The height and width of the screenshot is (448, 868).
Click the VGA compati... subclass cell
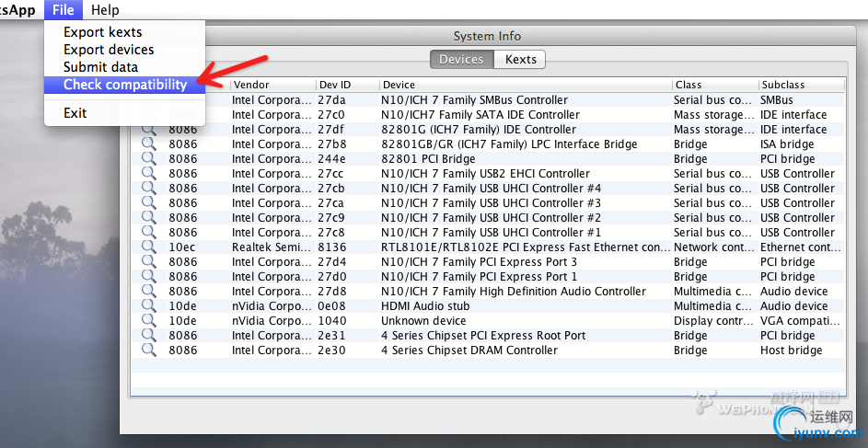[x=801, y=320]
